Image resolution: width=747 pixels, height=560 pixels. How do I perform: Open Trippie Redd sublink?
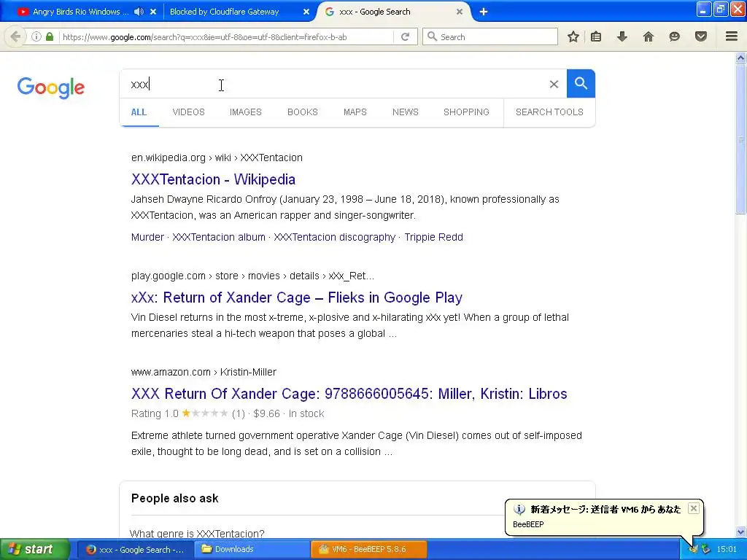[433, 237]
